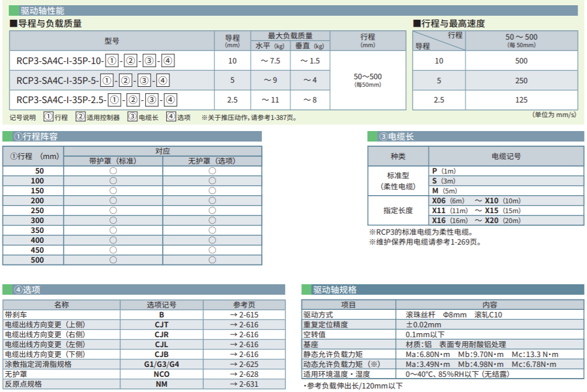Select the (单位为 mm/s) unit note
The image size is (587, 392).
[x=554, y=115]
